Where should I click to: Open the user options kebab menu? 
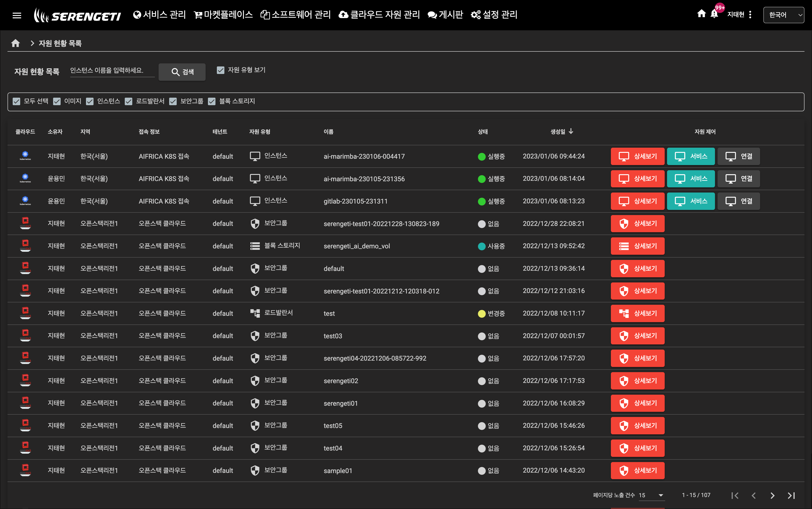tap(750, 15)
